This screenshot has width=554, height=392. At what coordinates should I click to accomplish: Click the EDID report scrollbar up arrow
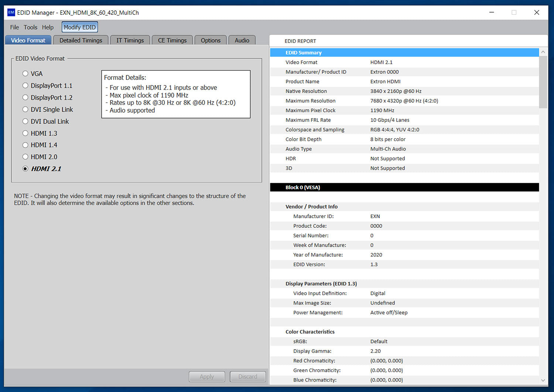click(x=543, y=52)
